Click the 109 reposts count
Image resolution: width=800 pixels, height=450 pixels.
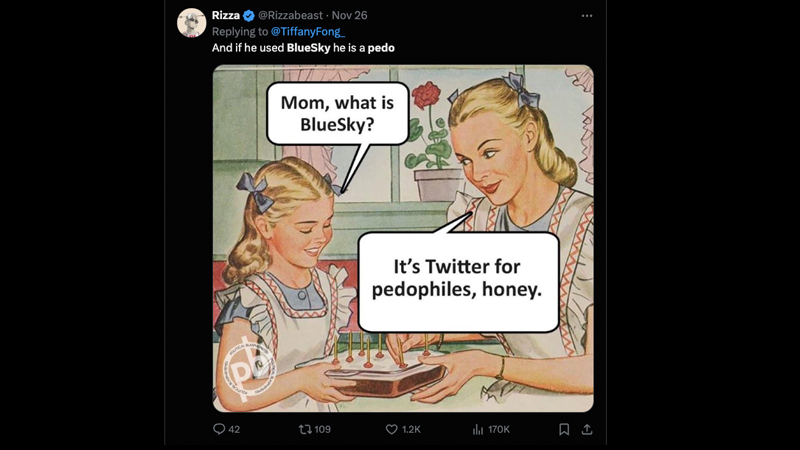[x=322, y=430]
